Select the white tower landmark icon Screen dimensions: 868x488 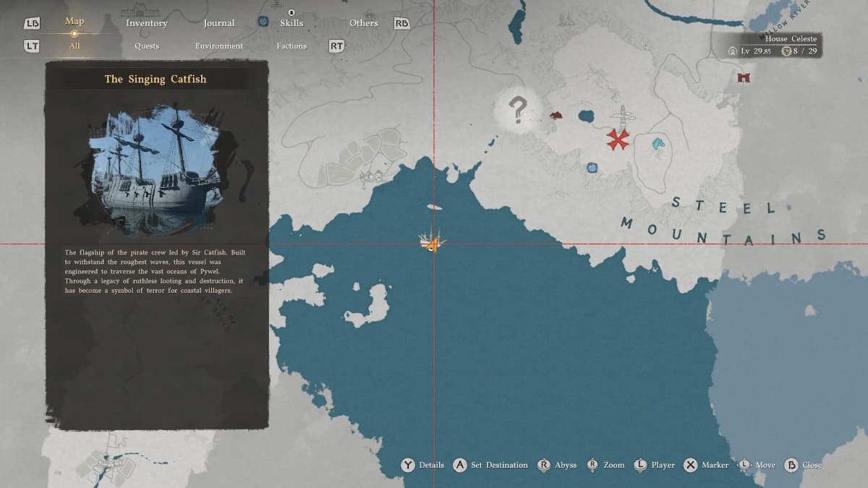coord(622,114)
